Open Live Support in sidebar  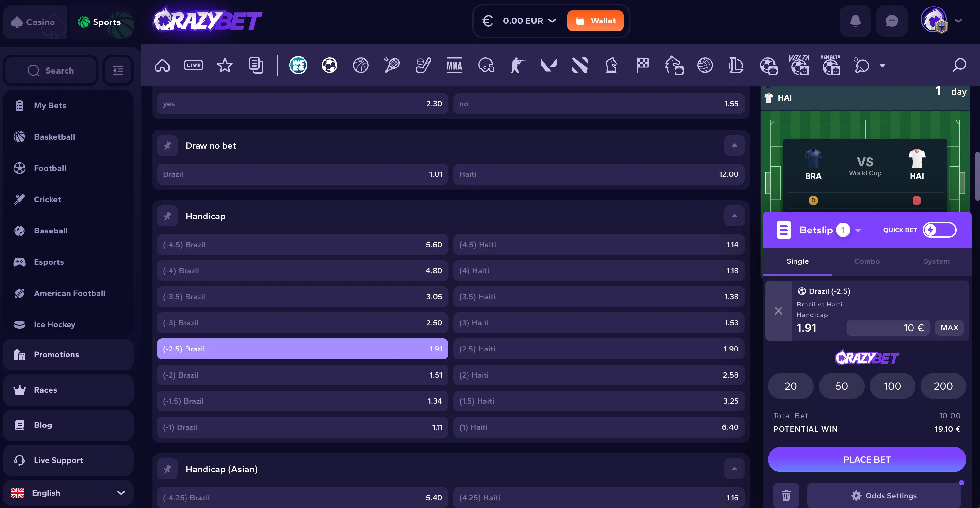click(x=68, y=460)
